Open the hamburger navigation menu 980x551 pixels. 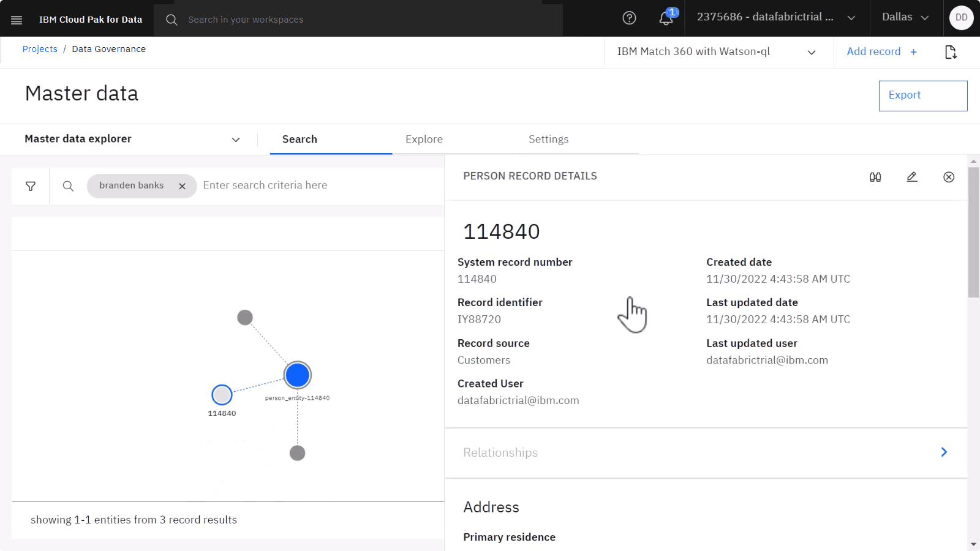[x=17, y=20]
